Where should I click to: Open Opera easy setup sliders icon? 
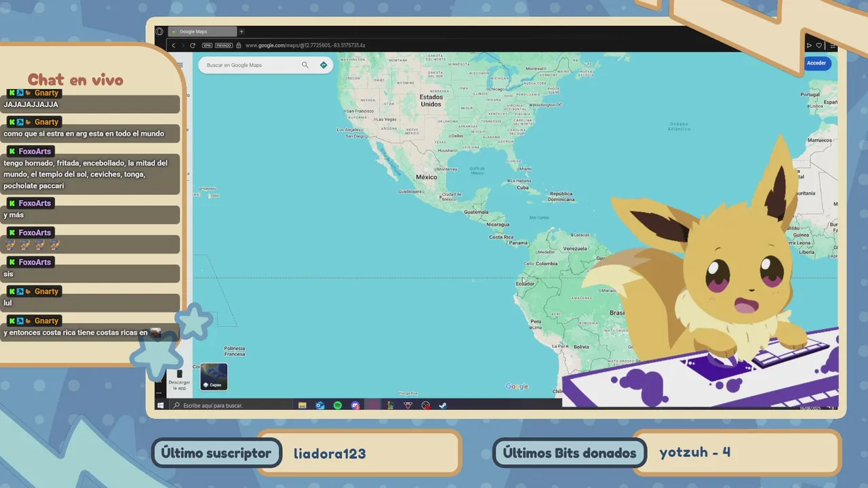pyautogui.click(x=833, y=45)
